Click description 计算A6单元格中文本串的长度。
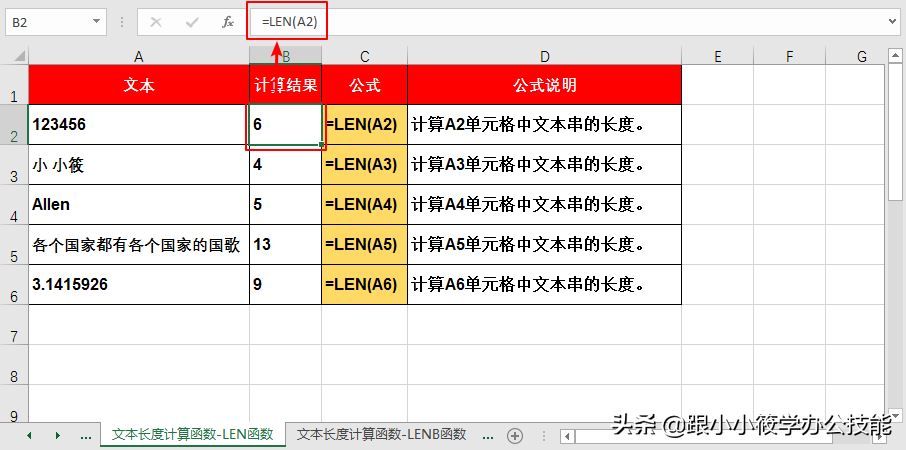This screenshot has width=906, height=450. (544, 285)
